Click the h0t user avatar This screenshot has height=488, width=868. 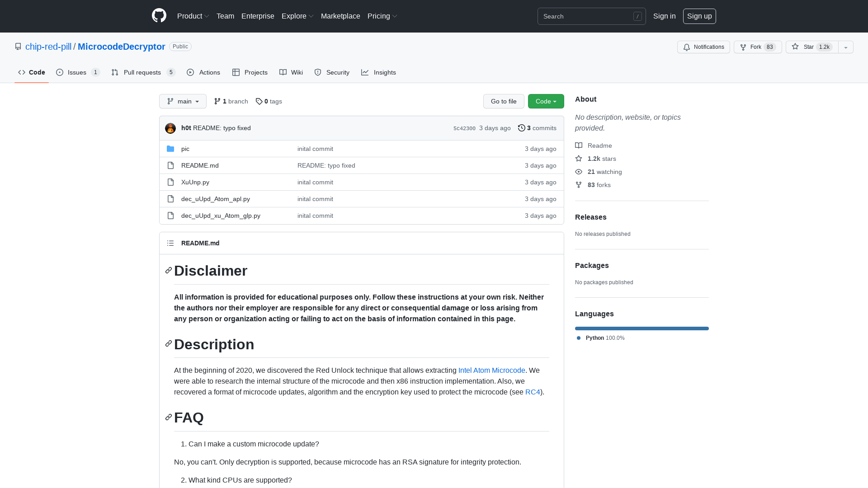point(170,128)
